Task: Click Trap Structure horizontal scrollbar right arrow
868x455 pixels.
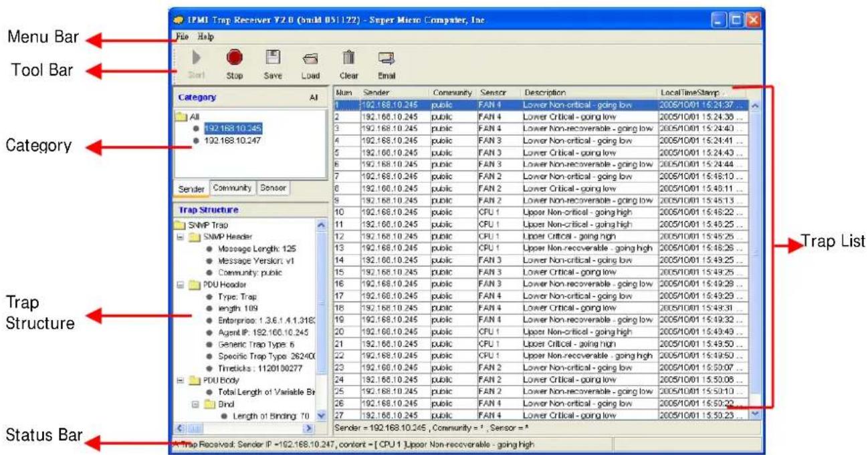Action: [x=308, y=427]
